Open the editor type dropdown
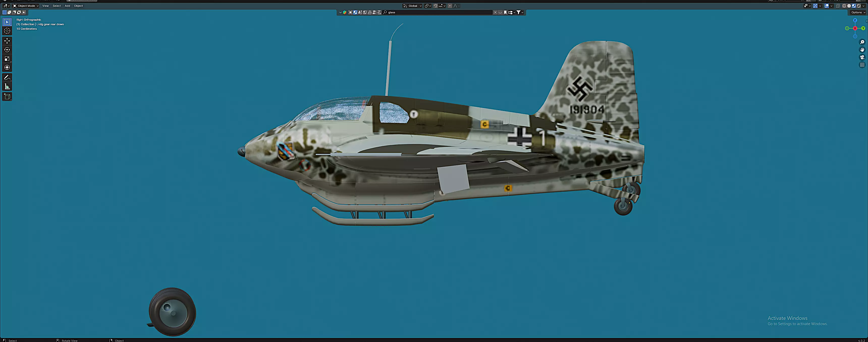The height and width of the screenshot is (342, 868). pos(6,6)
